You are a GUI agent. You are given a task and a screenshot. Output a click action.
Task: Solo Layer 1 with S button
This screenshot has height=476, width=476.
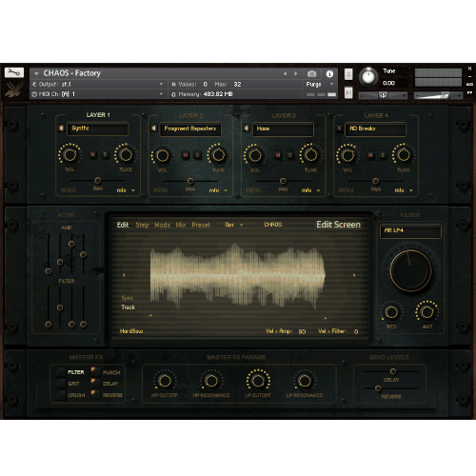[x=105, y=154]
